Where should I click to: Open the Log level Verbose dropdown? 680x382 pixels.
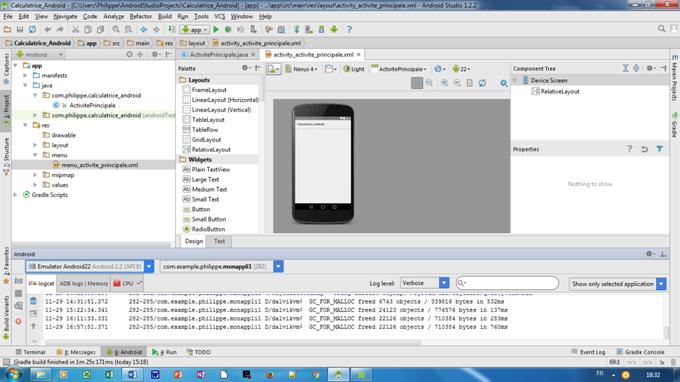click(x=425, y=283)
